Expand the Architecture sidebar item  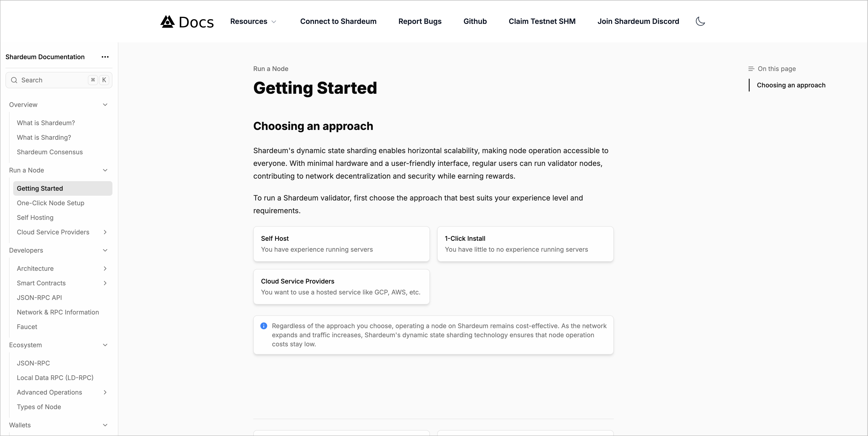[105, 269]
